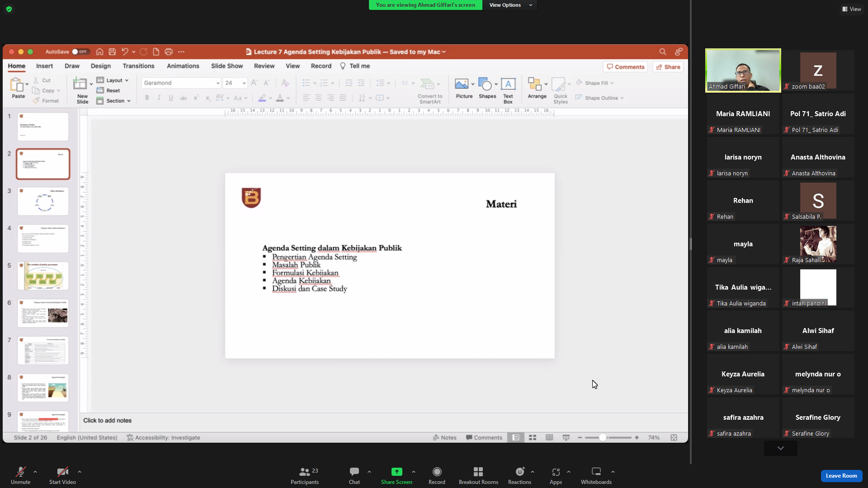Image resolution: width=868 pixels, height=488 pixels.
Task: Open Zoom Participants panel
Action: pyautogui.click(x=305, y=476)
